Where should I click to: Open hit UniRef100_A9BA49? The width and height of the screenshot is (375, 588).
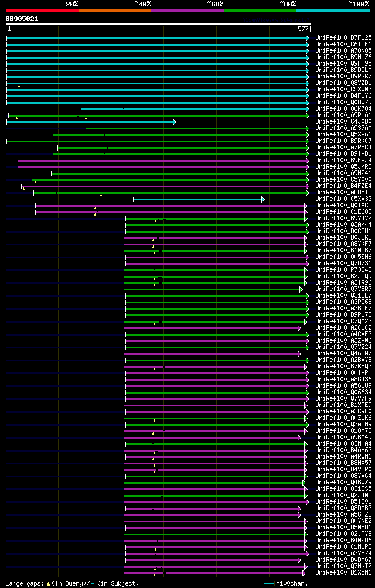pos(343,437)
